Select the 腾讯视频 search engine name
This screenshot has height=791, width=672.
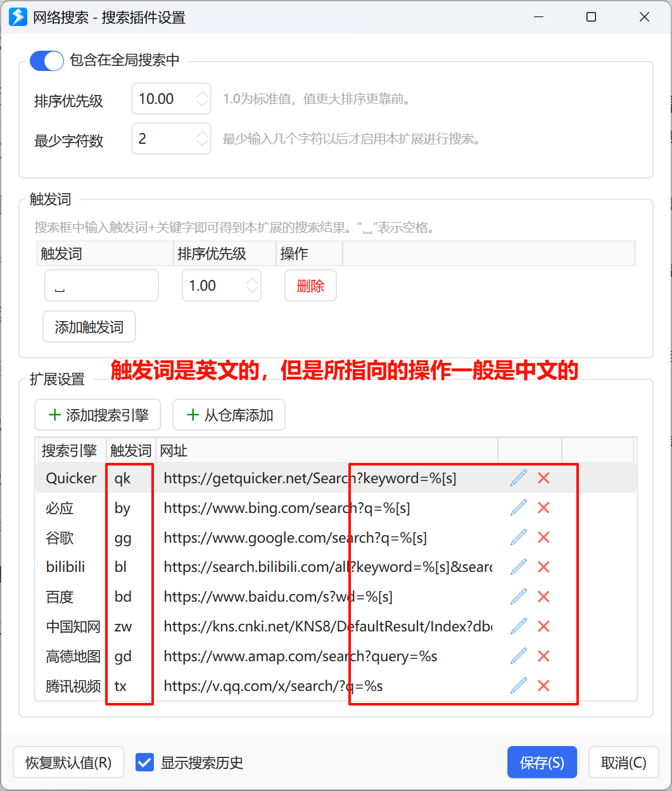73,685
